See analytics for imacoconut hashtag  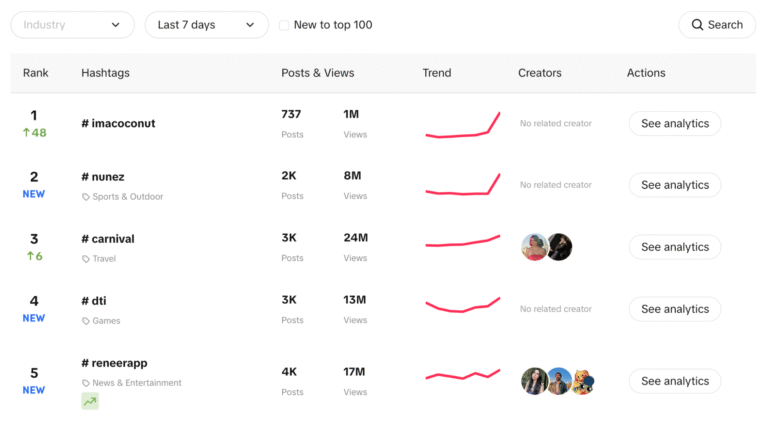click(675, 124)
